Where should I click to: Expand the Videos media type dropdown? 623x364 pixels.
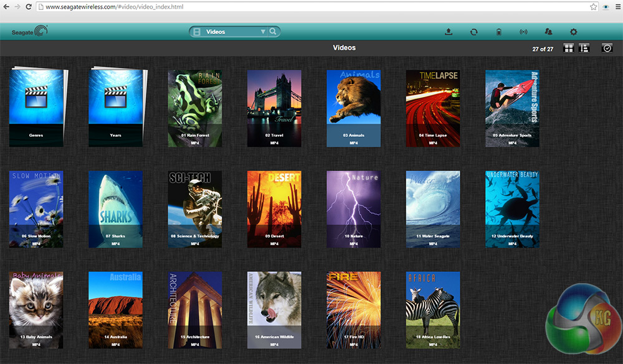(262, 32)
